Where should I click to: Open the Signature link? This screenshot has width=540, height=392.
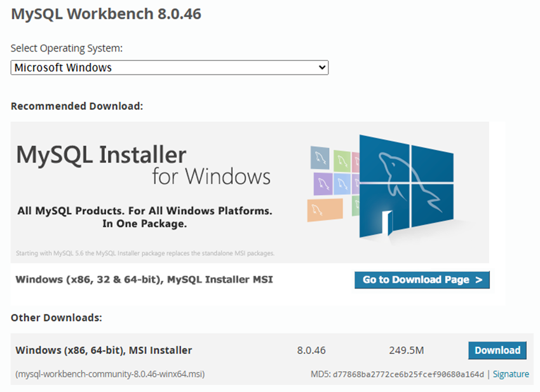511,374
